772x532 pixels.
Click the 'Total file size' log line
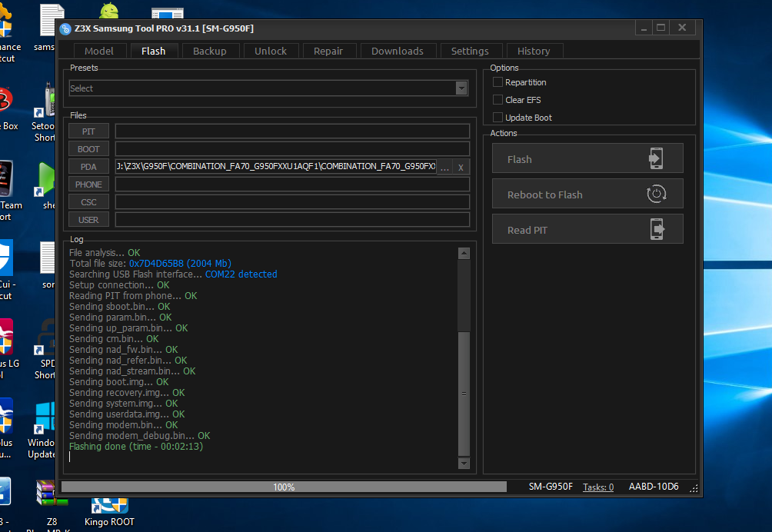pyautogui.click(x=150, y=263)
